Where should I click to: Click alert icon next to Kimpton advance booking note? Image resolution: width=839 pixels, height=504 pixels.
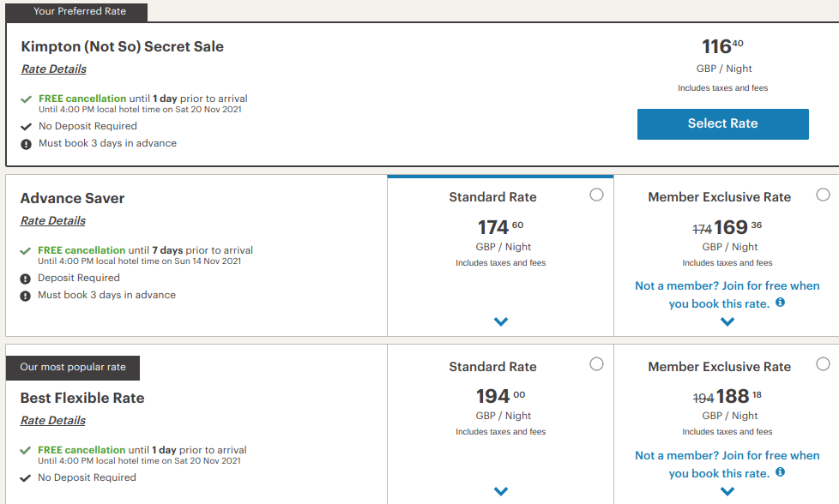[27, 144]
